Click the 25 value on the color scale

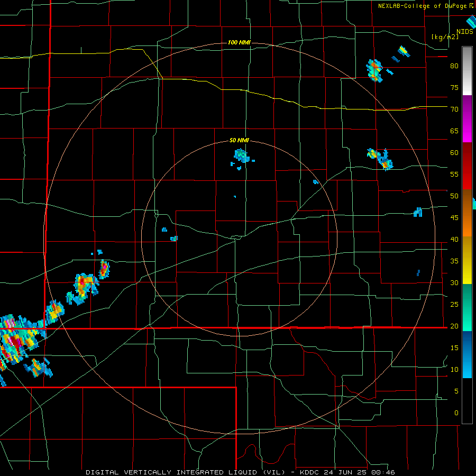(x=454, y=305)
